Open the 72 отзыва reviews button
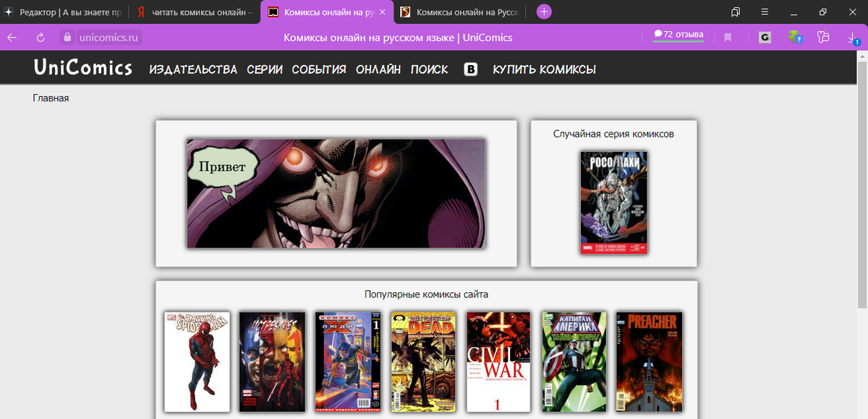The width and height of the screenshot is (868, 419). point(678,35)
